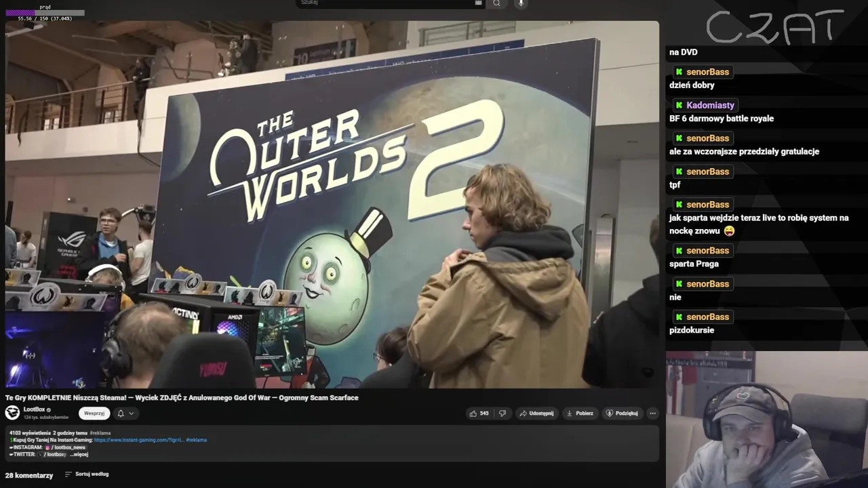Screen dimensions: 868x488
Task: Click senorBass name above 'dzień dobry'
Action: pyautogui.click(x=707, y=72)
